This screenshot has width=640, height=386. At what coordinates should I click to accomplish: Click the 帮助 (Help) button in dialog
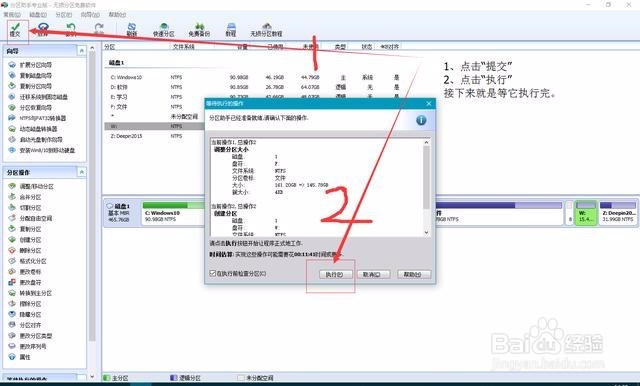pos(414,274)
